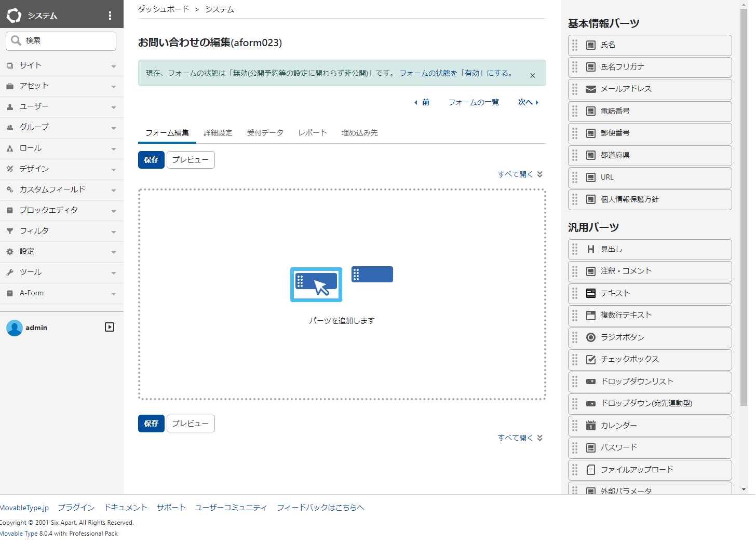Screen dimensions: 756x546
Task: Expand the A-Form sidebar section
Action: click(x=113, y=293)
